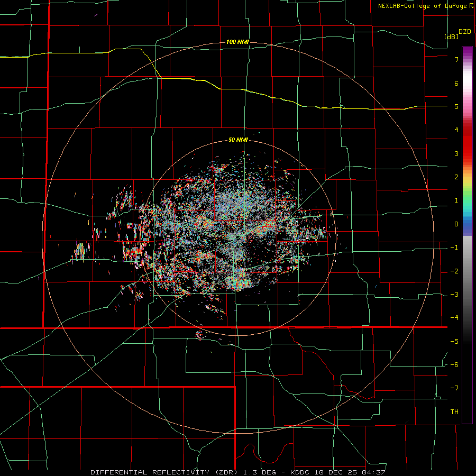Click the 50 NMI range ring label
476x476 pixels.
coord(238,140)
